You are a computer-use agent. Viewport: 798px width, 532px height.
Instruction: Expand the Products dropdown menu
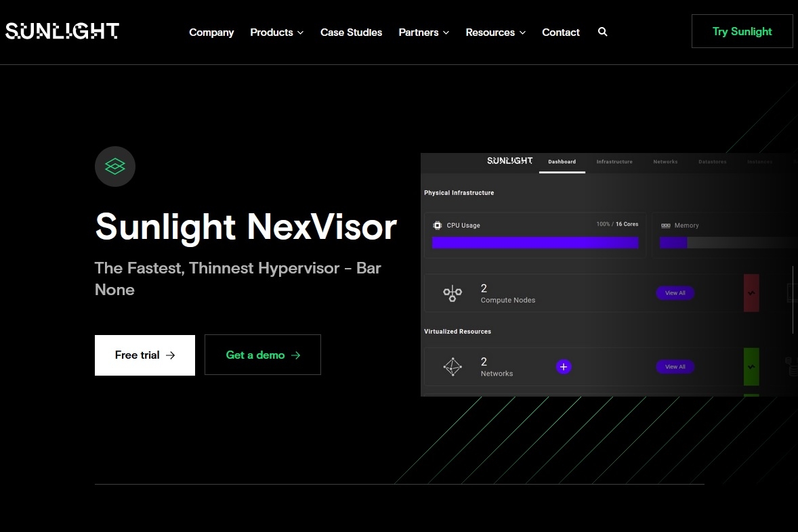tap(277, 32)
